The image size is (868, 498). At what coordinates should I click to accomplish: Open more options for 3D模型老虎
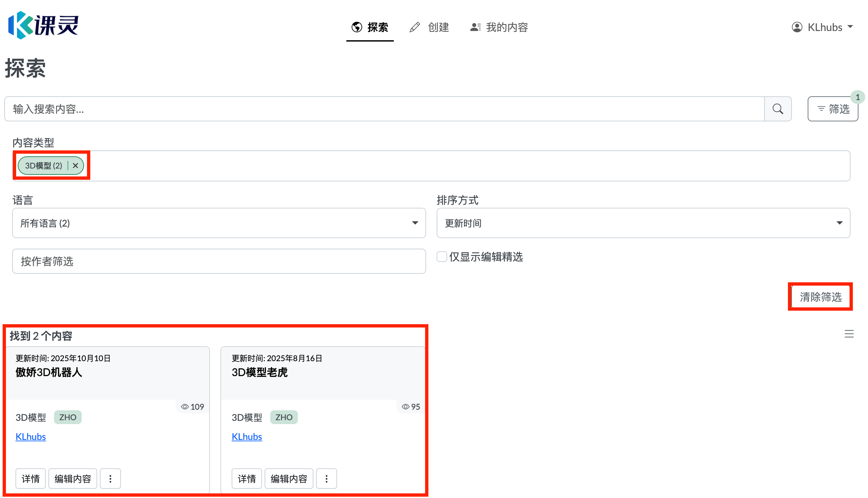326,479
